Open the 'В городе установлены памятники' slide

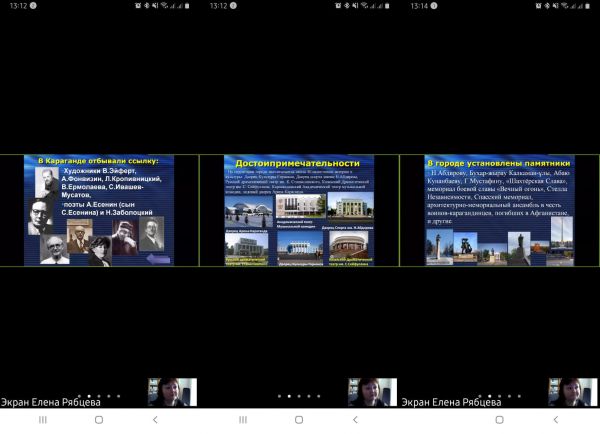[499, 210]
